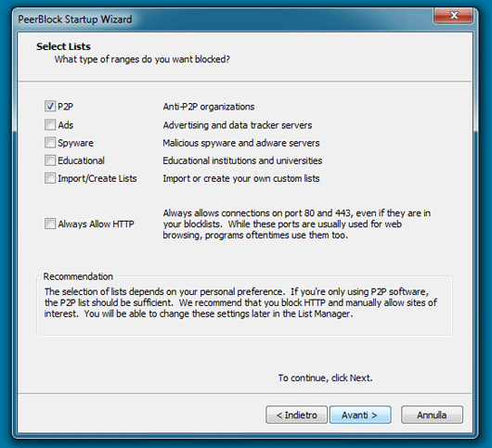Screen dimensions: 492x448
Task: Enable the Ads list checkbox
Action: point(50,124)
